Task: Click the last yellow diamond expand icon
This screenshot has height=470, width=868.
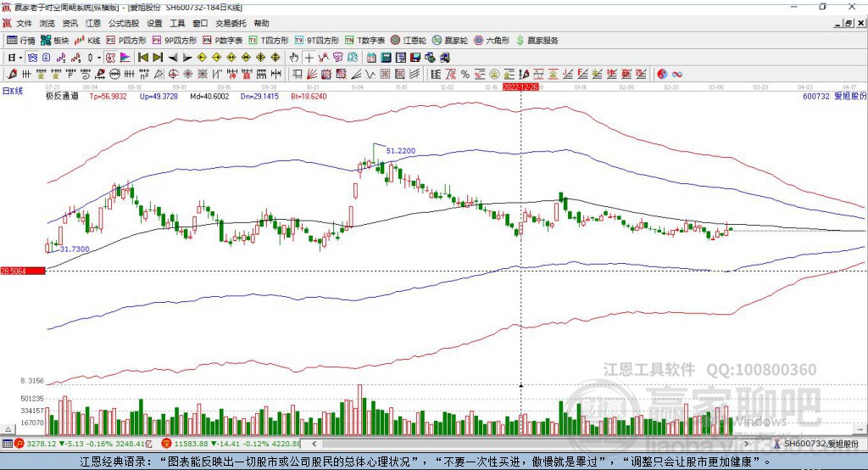Action: point(275,58)
